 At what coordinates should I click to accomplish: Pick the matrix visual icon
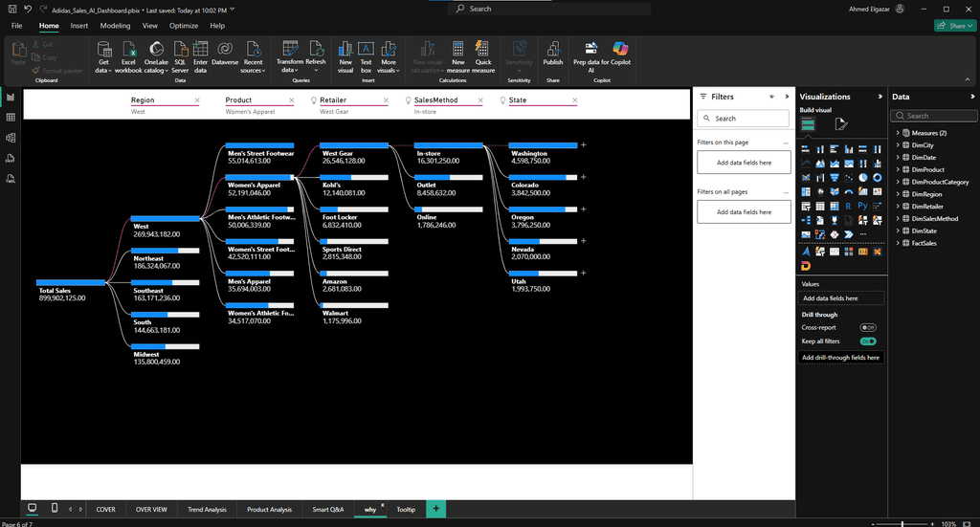tap(835, 206)
